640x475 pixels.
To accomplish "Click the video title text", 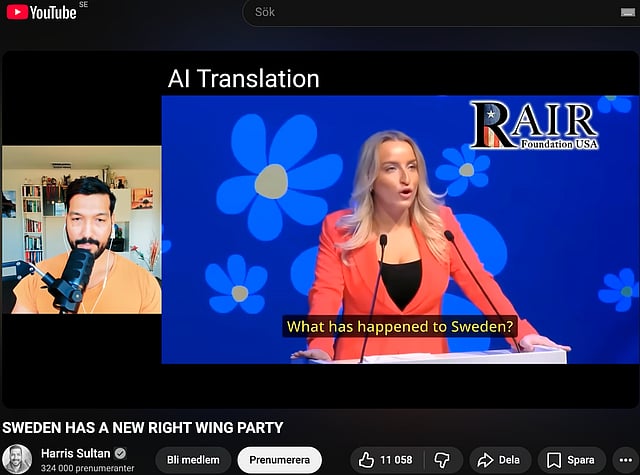I will pos(142,427).
